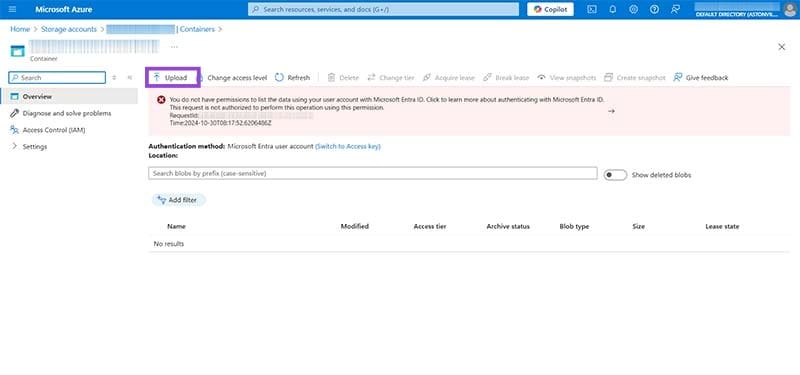Open the Azure portal hamburger menu
The width and height of the screenshot is (800, 375).
13,9
